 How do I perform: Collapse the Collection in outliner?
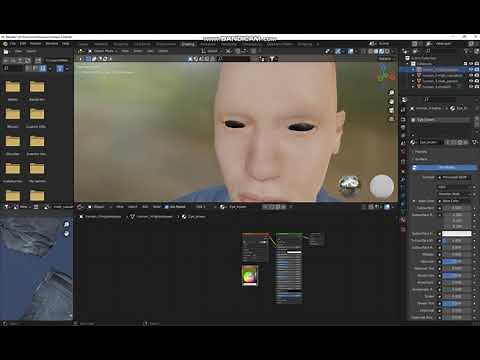[408, 64]
